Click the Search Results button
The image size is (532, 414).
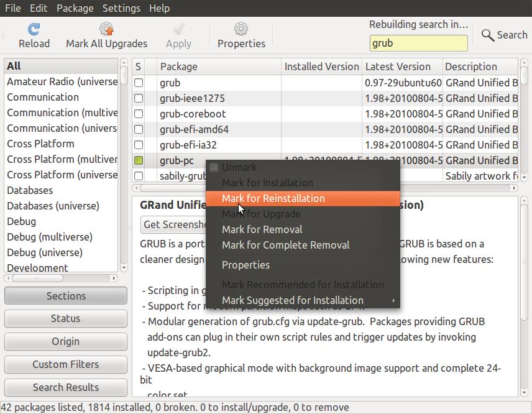pos(66,387)
